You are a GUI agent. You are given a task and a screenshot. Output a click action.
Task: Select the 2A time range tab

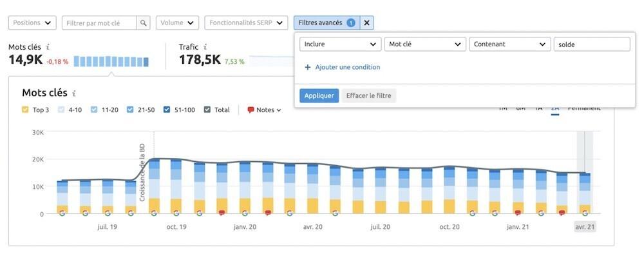(x=555, y=108)
